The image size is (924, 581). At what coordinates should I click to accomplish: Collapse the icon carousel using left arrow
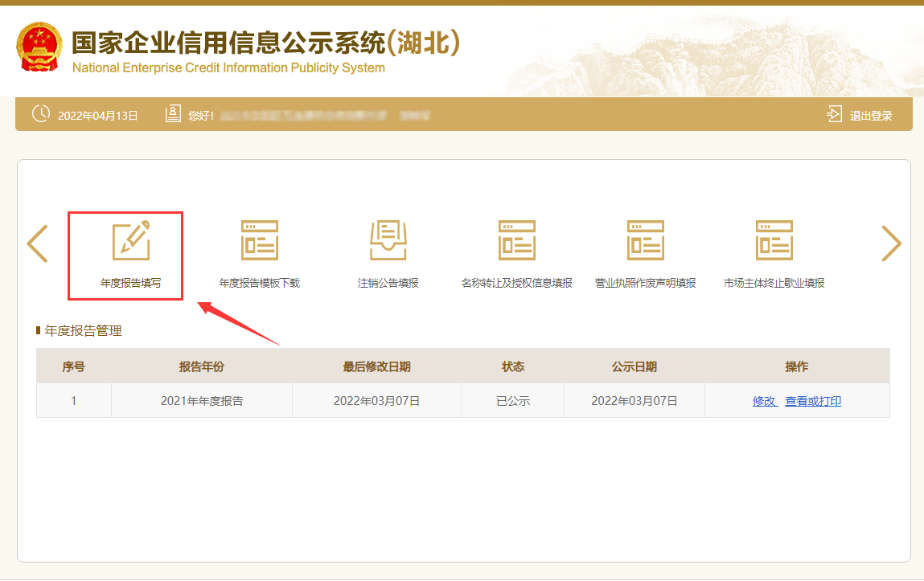click(x=37, y=243)
